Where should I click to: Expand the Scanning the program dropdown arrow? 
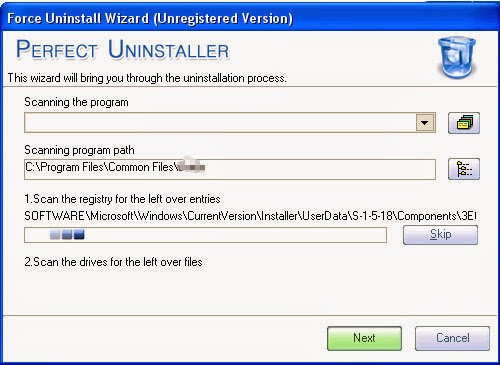tap(425, 123)
